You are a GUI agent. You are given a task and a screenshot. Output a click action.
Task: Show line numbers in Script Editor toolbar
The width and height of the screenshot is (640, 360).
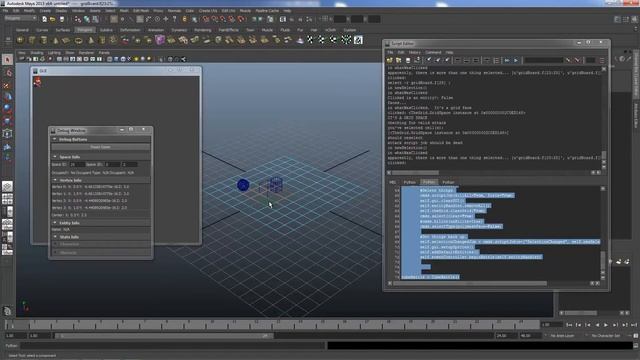click(x=497, y=60)
